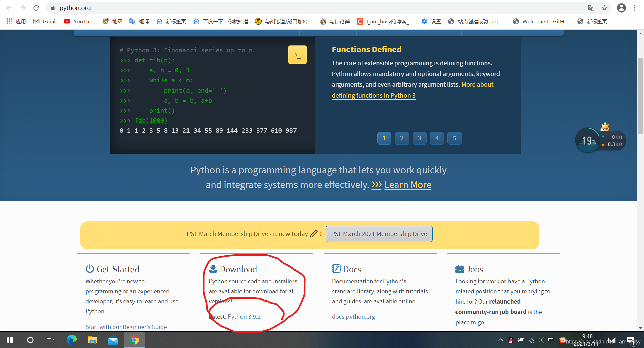Open the Gmail bookmark
The width and height of the screenshot is (644, 348).
click(45, 21)
